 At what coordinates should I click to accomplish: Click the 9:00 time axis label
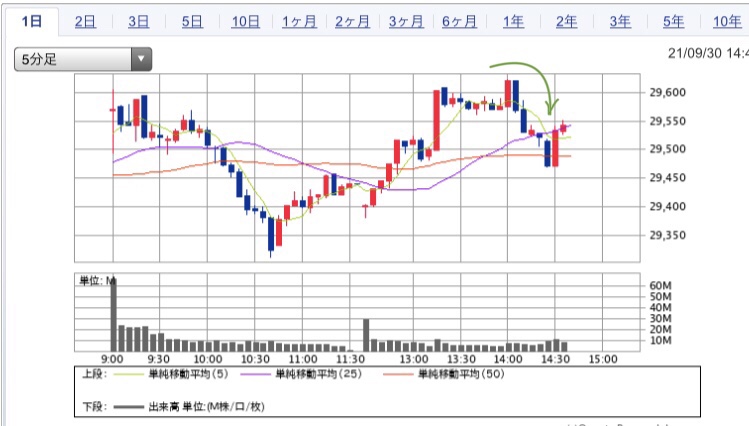pyautogui.click(x=112, y=359)
